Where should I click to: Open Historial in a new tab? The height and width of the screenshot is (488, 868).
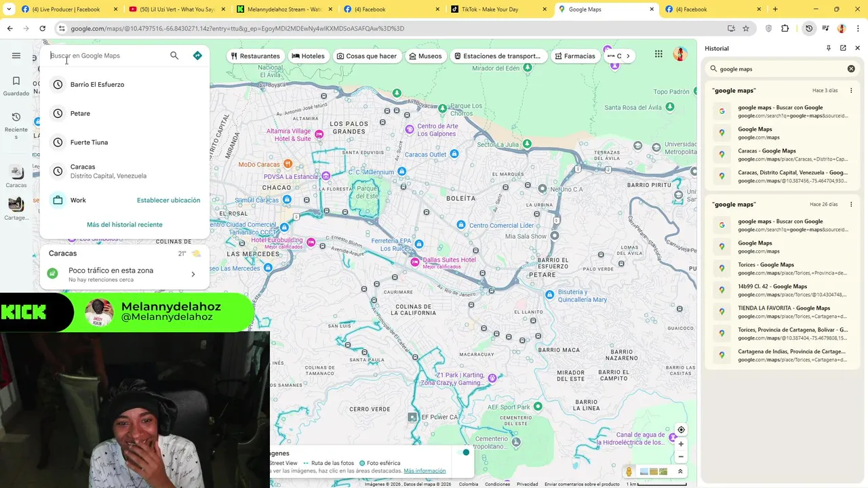(843, 48)
